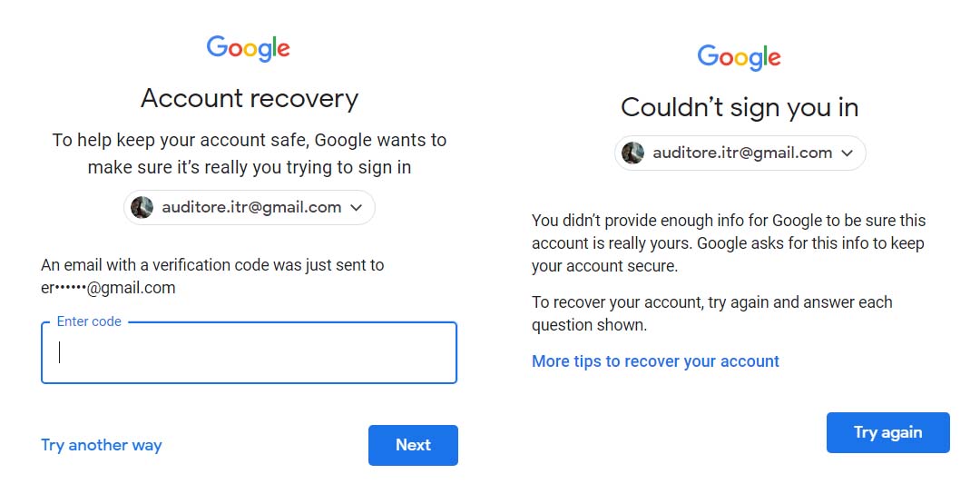Click the Enter code floating label
Image resolution: width=980 pixels, height=484 pixels.
(89, 321)
